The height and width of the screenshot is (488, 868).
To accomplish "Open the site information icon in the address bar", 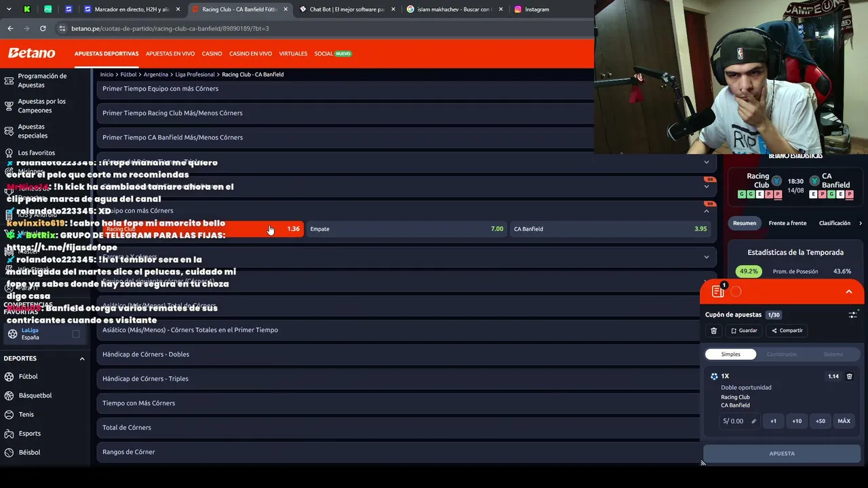I will 62,28.
